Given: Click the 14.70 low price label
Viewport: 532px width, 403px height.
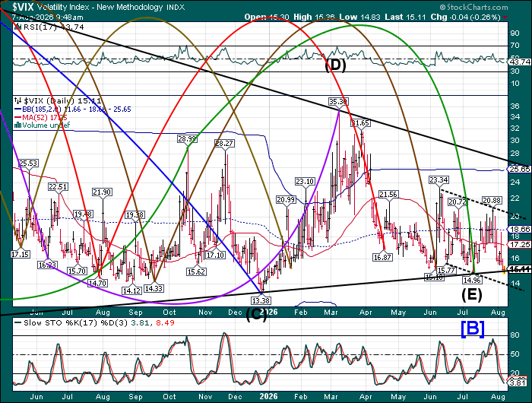Looking at the screenshot, I should tap(98, 283).
